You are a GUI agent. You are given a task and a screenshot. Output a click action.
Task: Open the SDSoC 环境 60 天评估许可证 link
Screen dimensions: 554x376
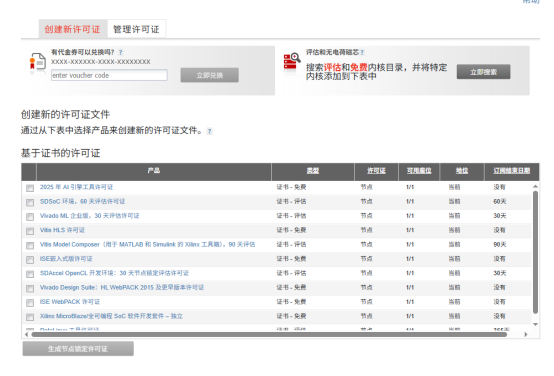point(82,201)
